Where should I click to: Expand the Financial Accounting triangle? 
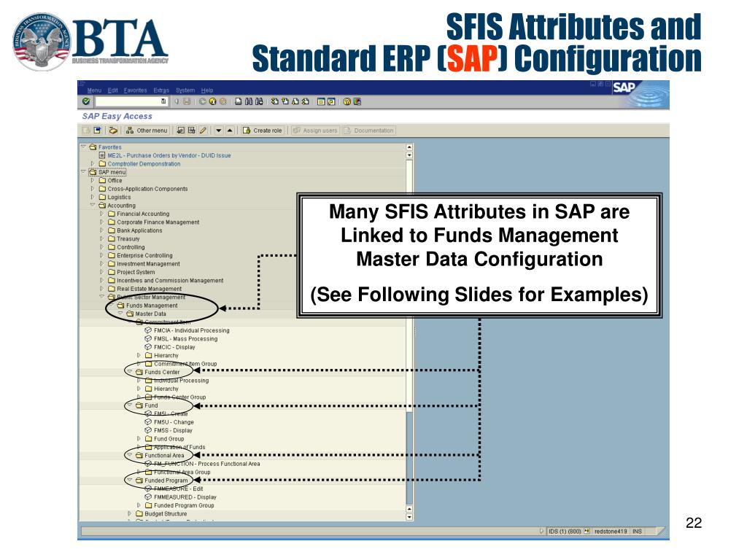(x=101, y=214)
